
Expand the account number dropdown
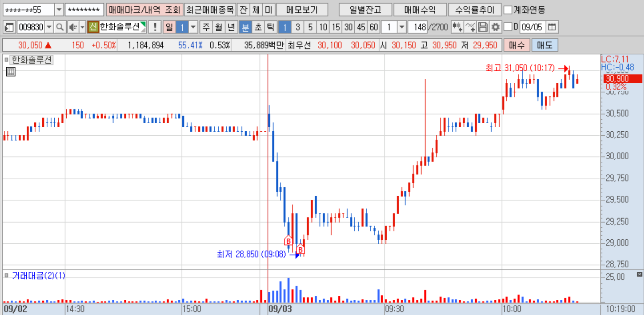coord(59,9)
